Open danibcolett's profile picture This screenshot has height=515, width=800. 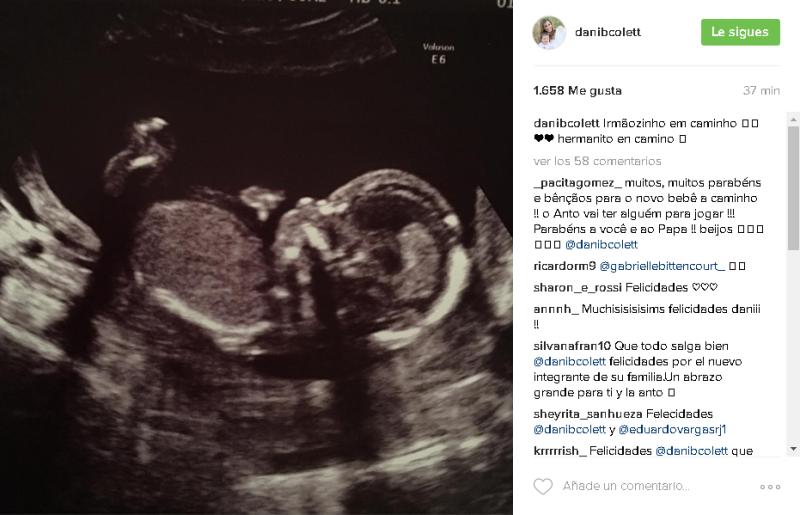pos(549,33)
